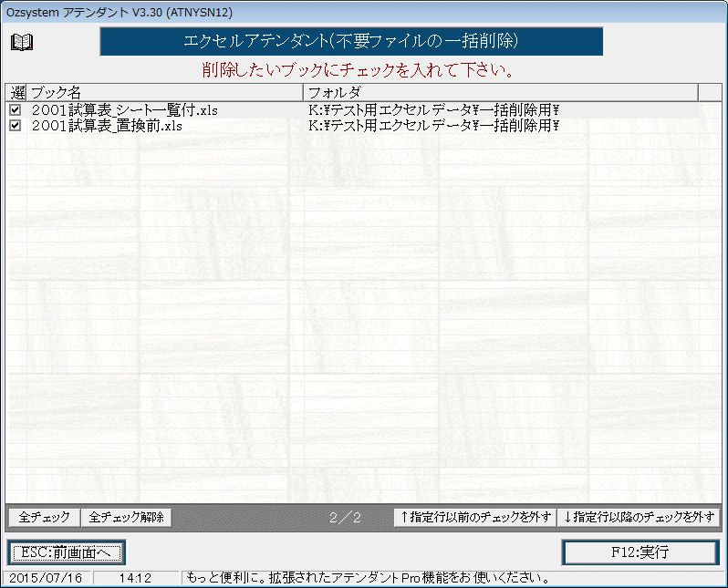
Task: Click the red 削除したいブック instruction text
Action: pos(359,70)
